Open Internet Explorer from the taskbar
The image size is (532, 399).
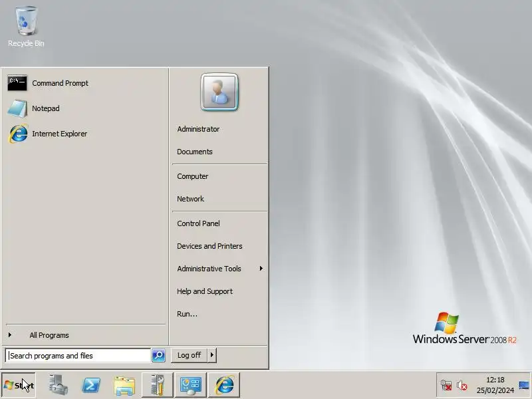[x=224, y=385]
